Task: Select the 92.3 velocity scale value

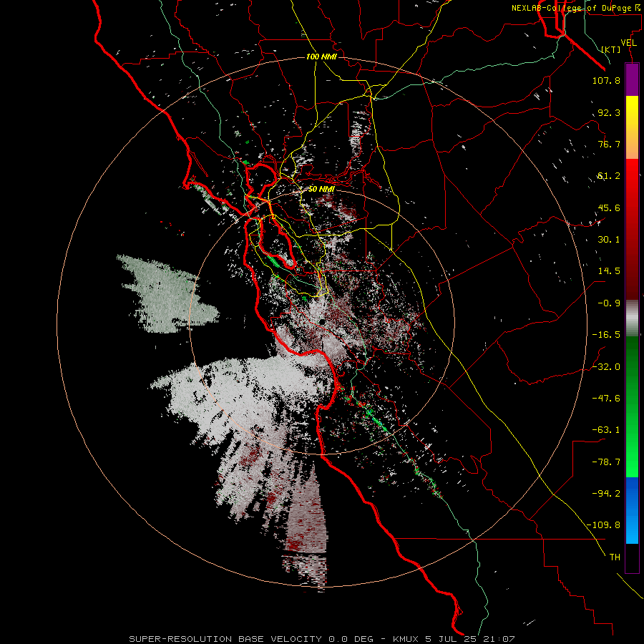Action: (609, 112)
